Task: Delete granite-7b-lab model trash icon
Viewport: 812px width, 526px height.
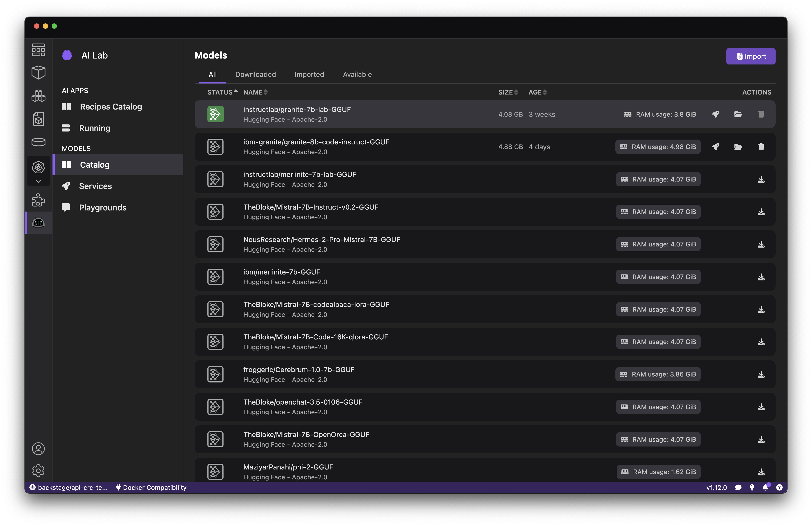Action: pos(761,114)
